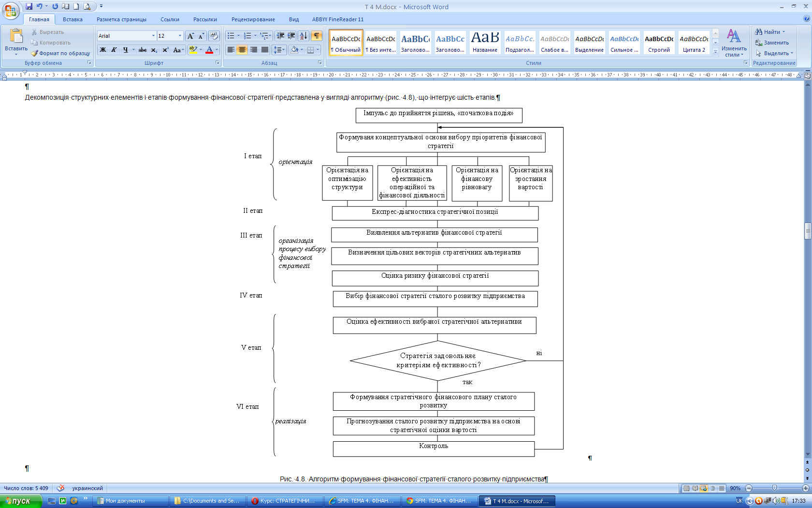The height and width of the screenshot is (508, 812).
Task: Toggle the ruler button above scrollbar
Action: click(807, 75)
